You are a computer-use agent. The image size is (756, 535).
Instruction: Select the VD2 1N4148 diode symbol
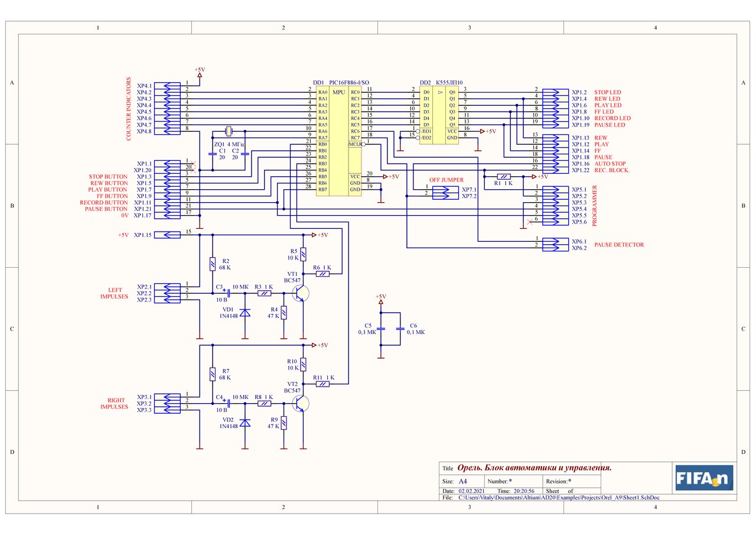click(245, 423)
